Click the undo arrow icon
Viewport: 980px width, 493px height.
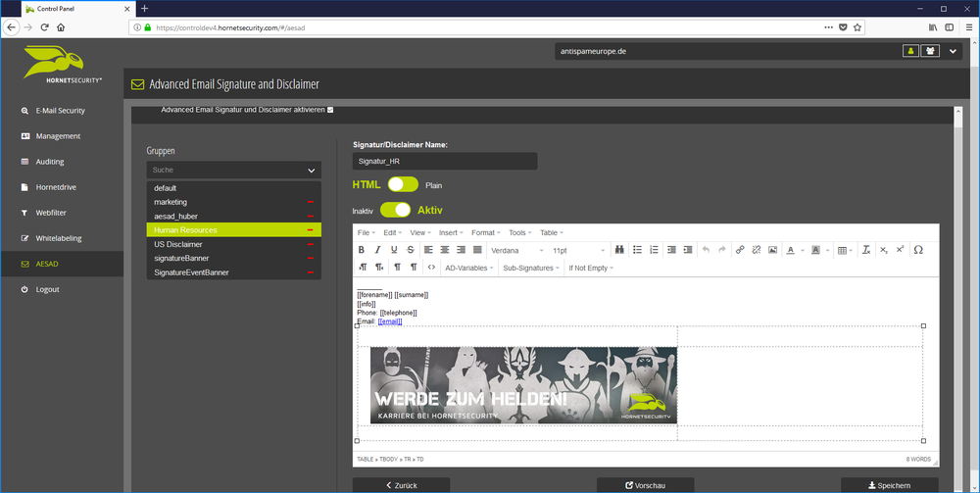pos(706,250)
